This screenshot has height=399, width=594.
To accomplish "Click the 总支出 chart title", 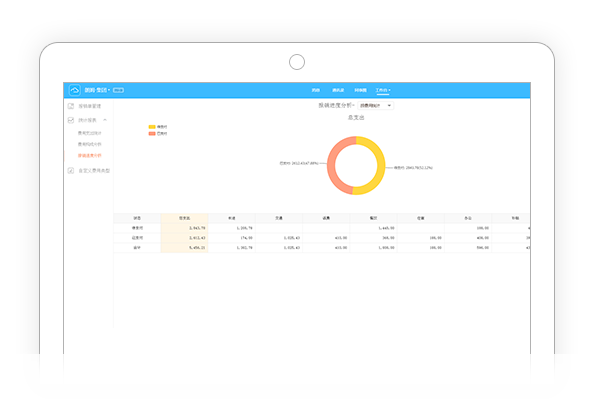I will [356, 117].
